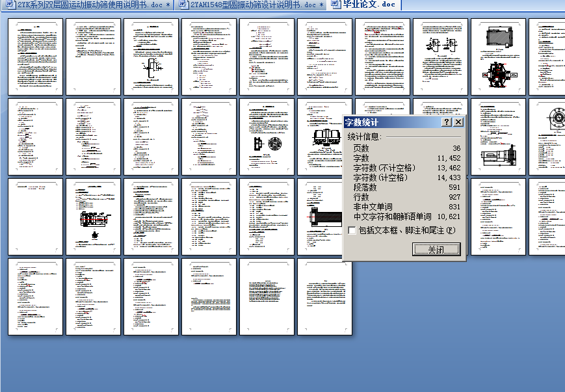Click the 行数 927 row
Viewport: 565px width, 392px height.
click(x=406, y=197)
